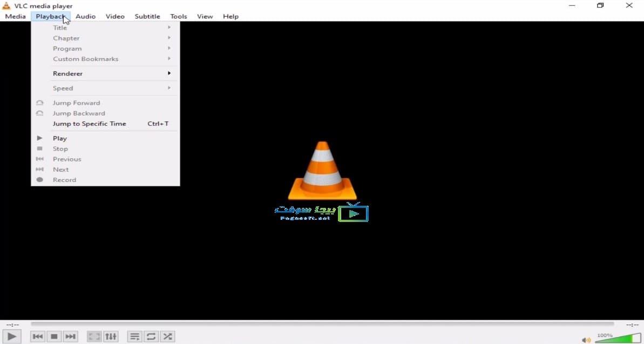Toggle the loop mode button
The height and width of the screenshot is (344, 644).
pos(151,336)
